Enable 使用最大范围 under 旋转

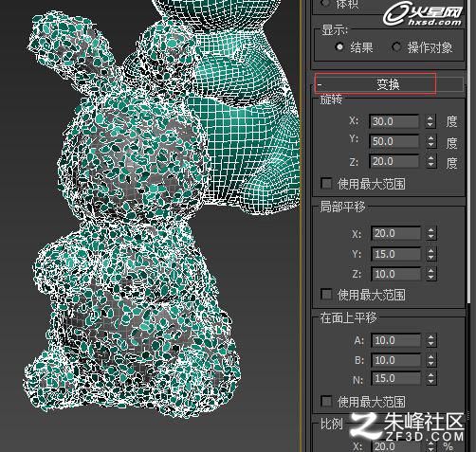click(x=326, y=183)
